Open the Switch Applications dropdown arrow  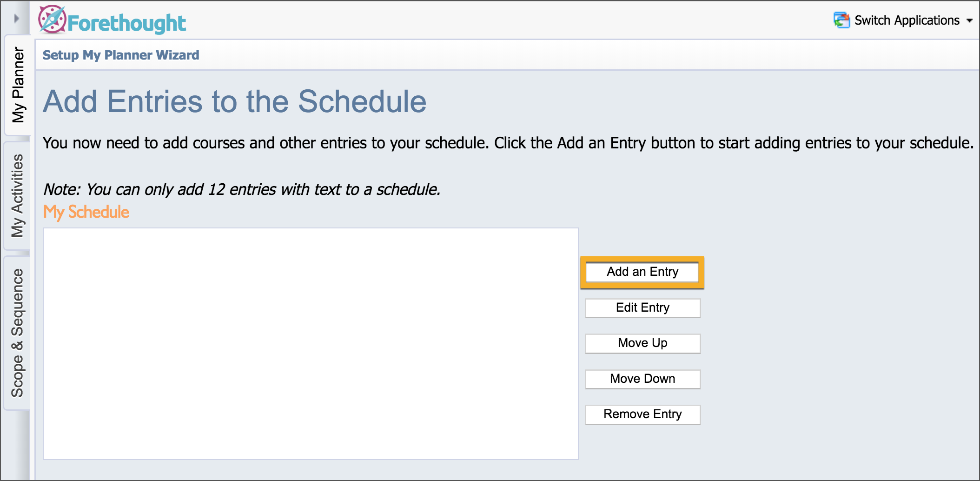tap(970, 20)
